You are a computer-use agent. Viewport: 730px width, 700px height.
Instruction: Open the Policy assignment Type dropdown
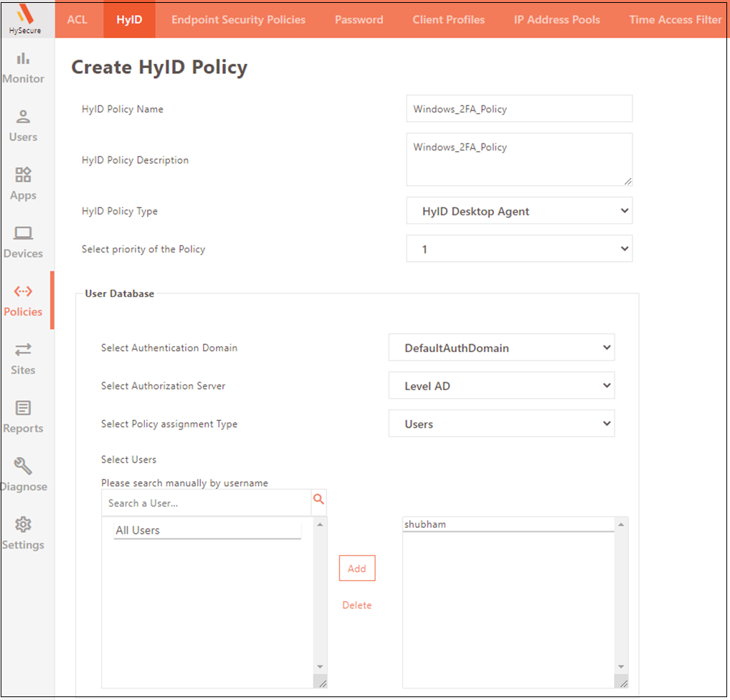point(501,424)
